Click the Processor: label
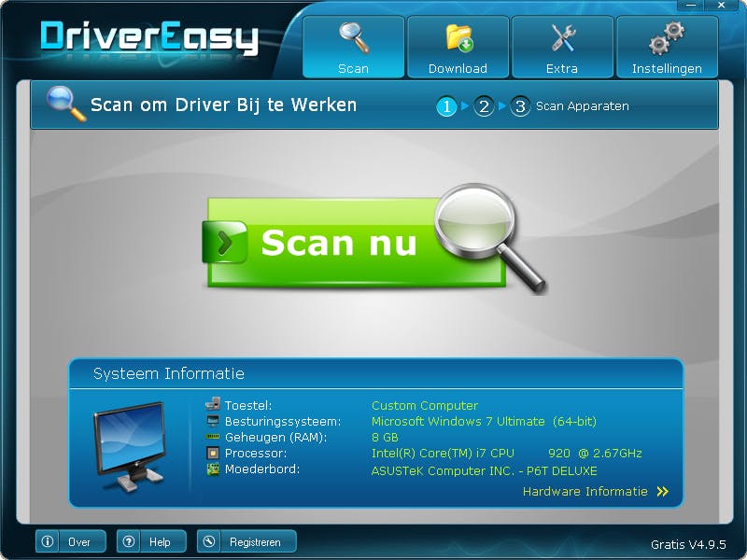This screenshot has height=560, width=747. coord(256,454)
